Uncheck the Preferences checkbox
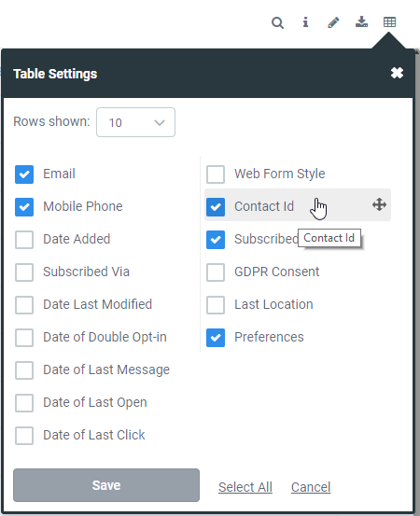The width and height of the screenshot is (420, 516). pyautogui.click(x=216, y=337)
